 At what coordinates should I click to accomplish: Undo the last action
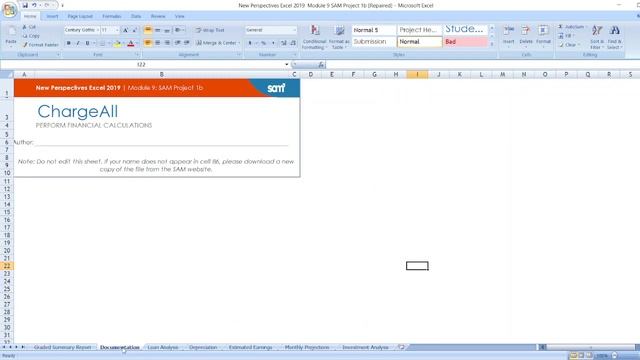(x=34, y=5)
